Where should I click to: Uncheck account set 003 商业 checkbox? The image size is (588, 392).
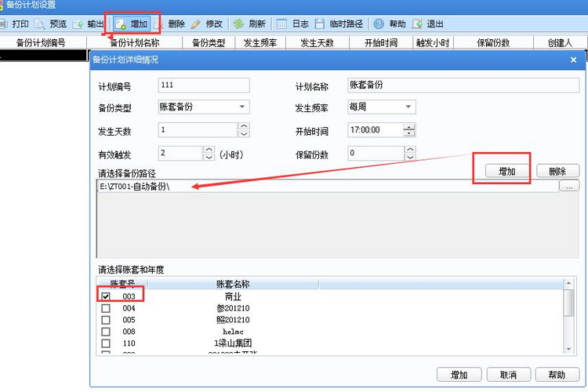(106, 296)
